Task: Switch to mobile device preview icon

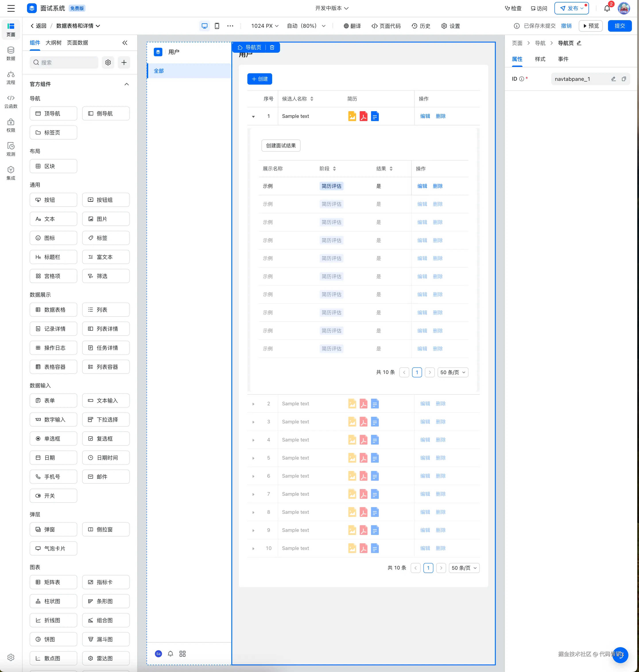Action: pos(217,26)
